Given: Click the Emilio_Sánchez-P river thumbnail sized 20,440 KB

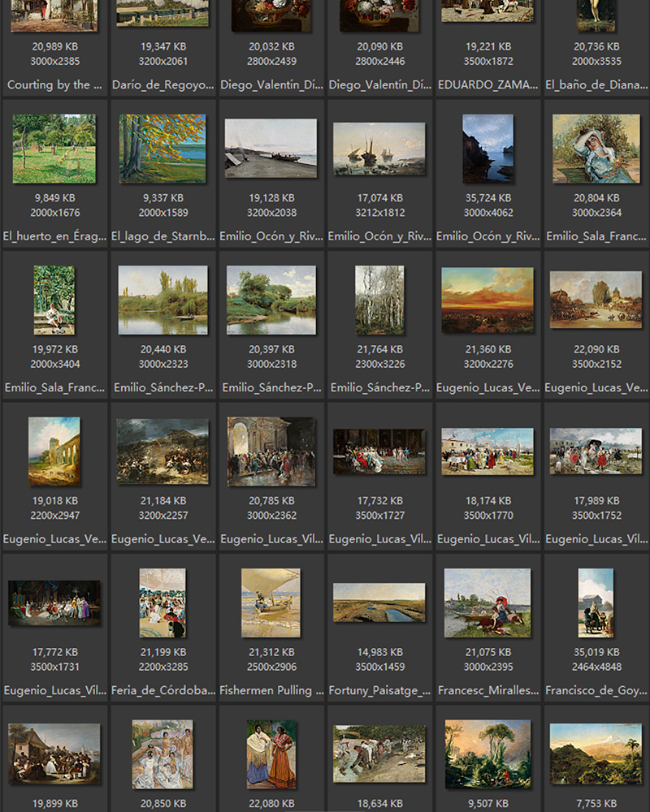Looking at the screenshot, I should 162,300.
